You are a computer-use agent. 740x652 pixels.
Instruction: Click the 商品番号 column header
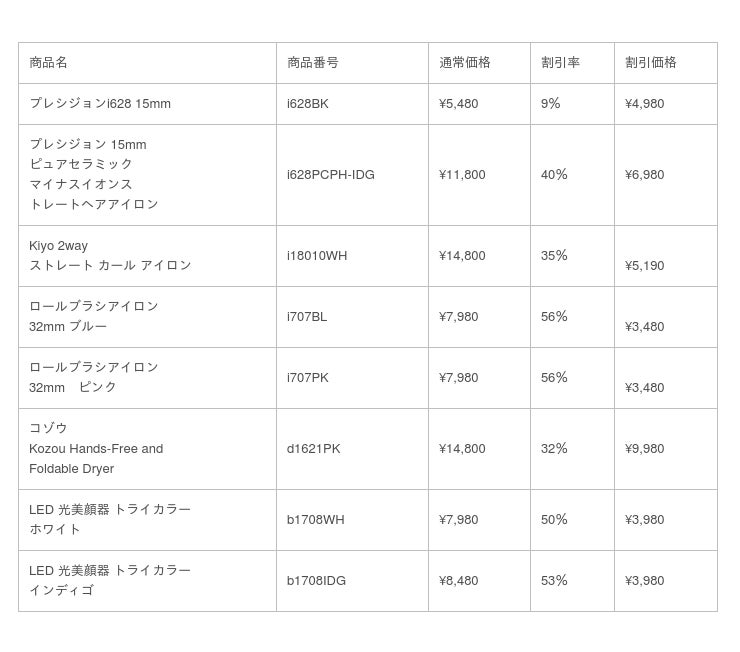pos(313,62)
